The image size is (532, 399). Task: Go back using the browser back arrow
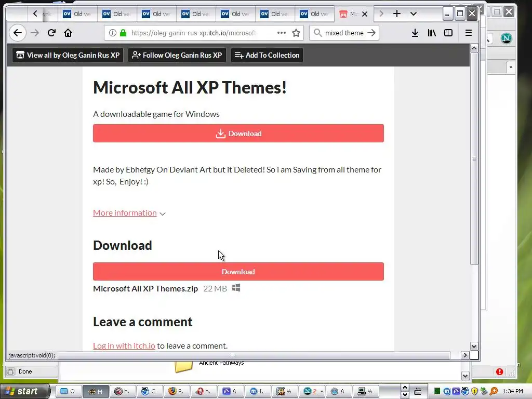click(x=18, y=33)
